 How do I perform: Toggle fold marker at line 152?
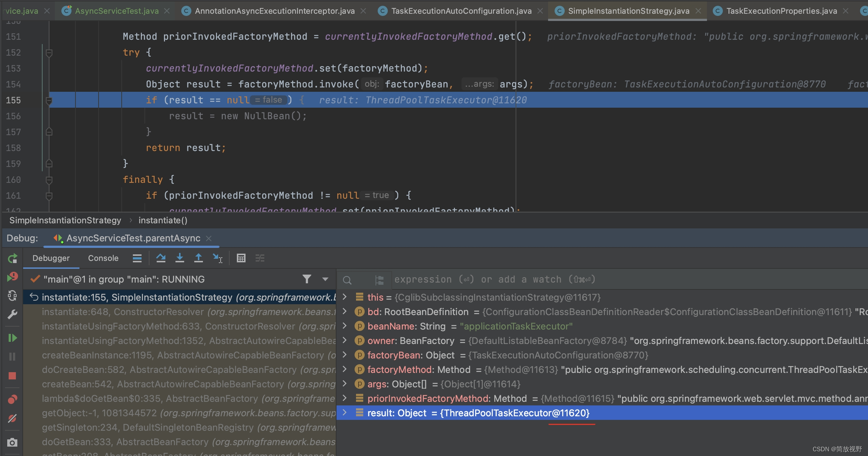pos(49,53)
